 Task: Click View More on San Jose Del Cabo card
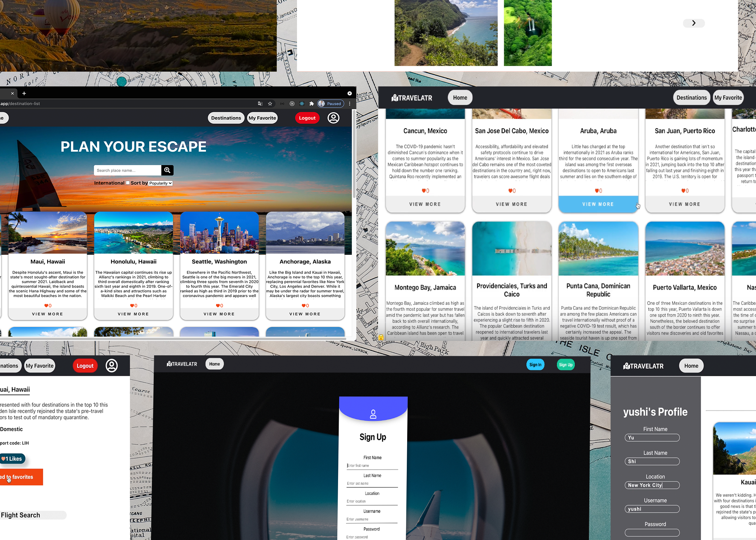tap(512, 204)
